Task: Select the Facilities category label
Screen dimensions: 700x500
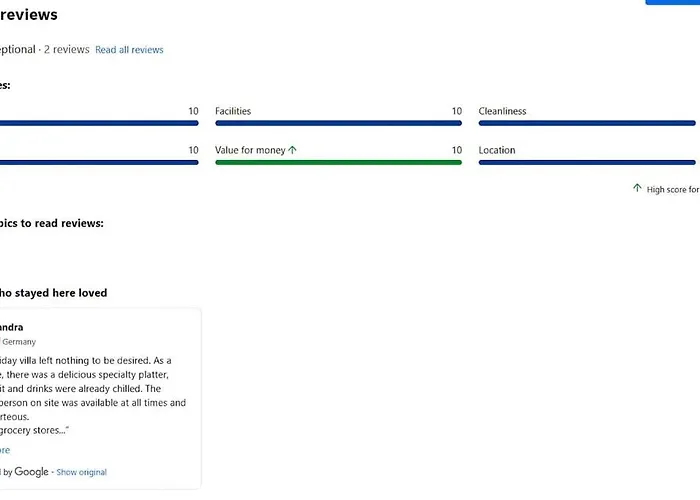Action: [x=233, y=111]
